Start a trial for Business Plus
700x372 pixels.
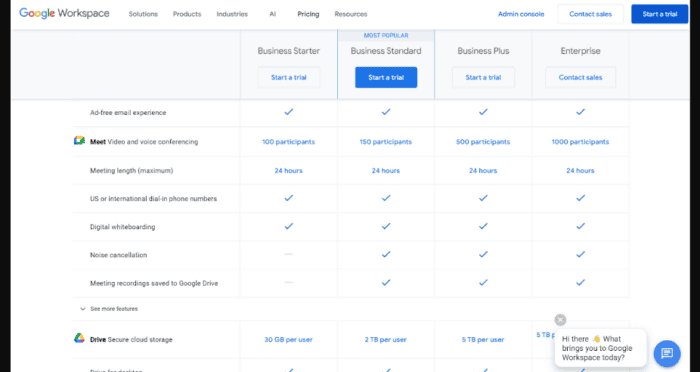(483, 77)
